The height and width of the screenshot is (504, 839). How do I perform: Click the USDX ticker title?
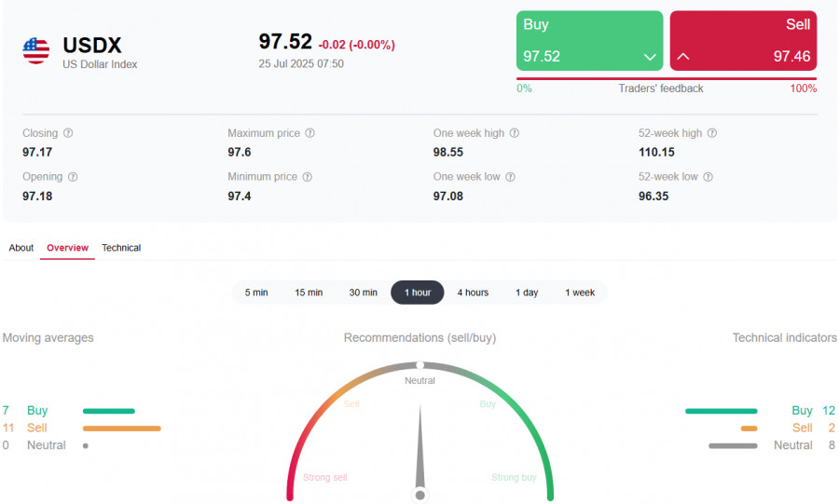pyautogui.click(x=92, y=46)
